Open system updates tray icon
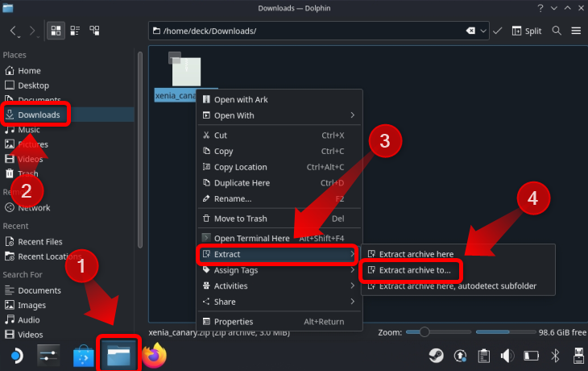This screenshot has height=371, width=588. [460, 356]
